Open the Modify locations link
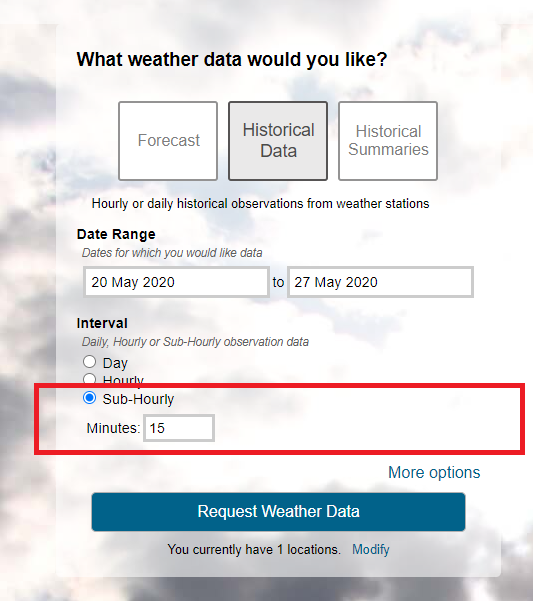This screenshot has width=533, height=601. tap(371, 549)
